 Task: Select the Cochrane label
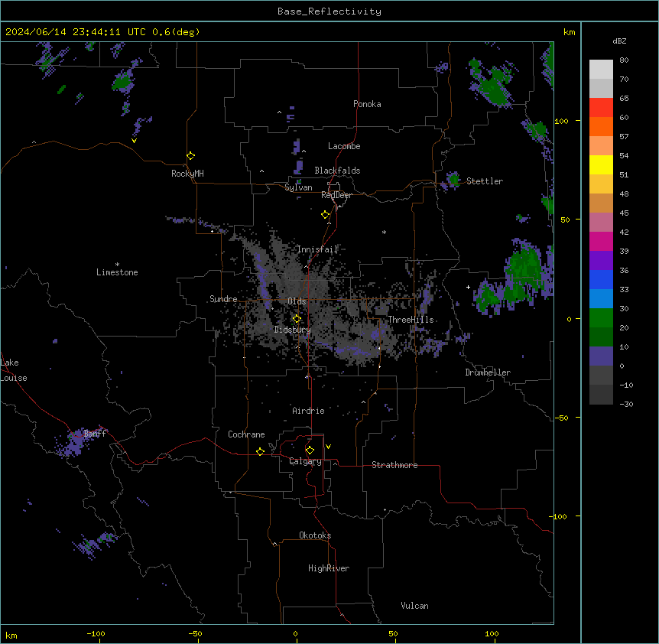246,434
